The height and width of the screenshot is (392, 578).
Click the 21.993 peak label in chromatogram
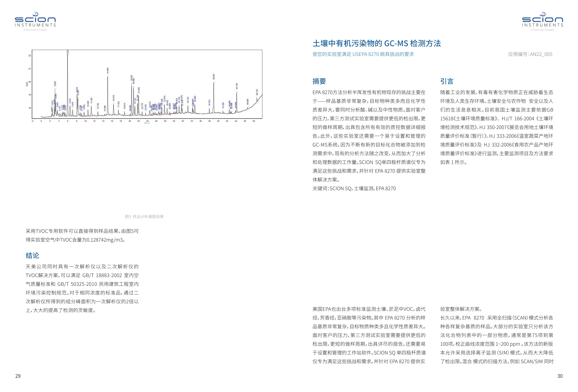click(139, 90)
